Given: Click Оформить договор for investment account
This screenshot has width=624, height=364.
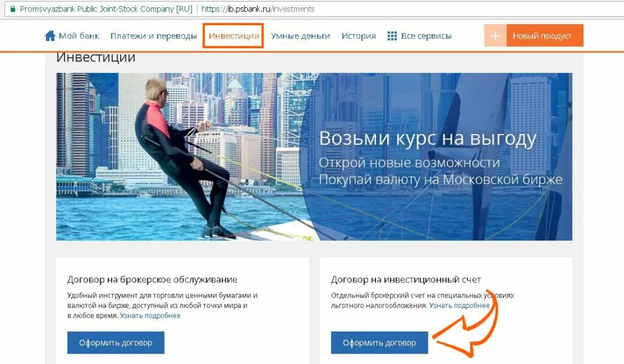Looking at the screenshot, I should [379, 343].
